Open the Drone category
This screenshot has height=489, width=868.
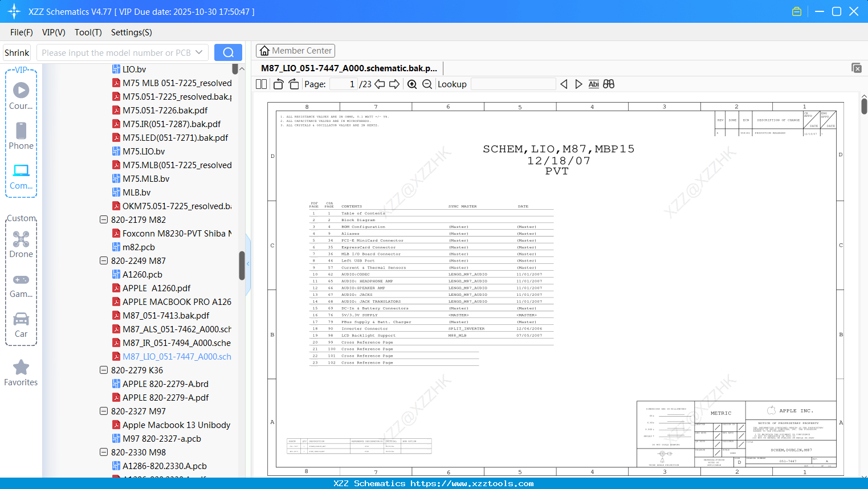(21, 244)
